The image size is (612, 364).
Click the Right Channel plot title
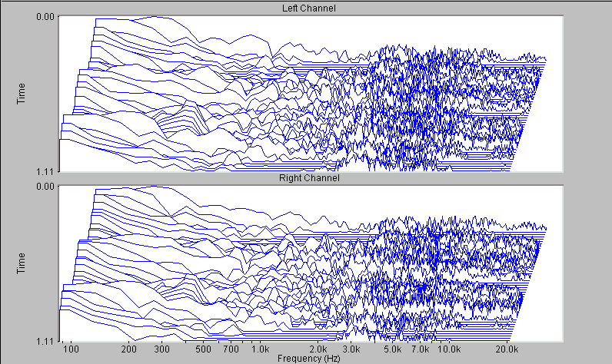pos(311,178)
